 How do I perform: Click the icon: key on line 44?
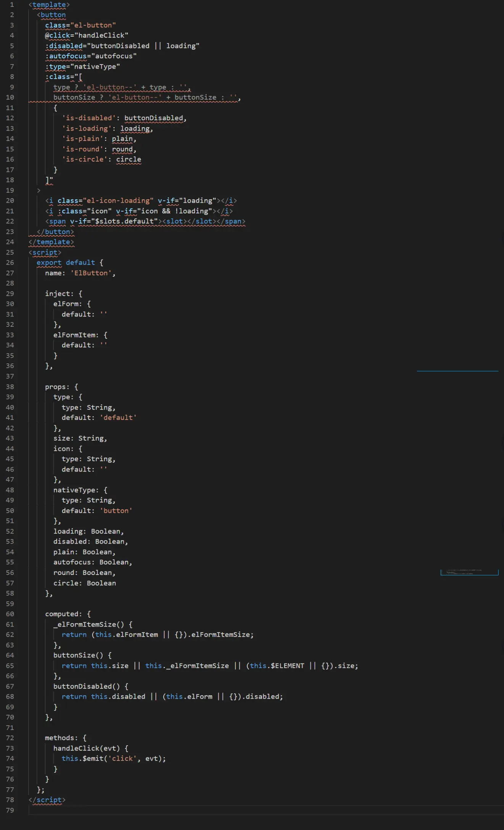coord(63,449)
